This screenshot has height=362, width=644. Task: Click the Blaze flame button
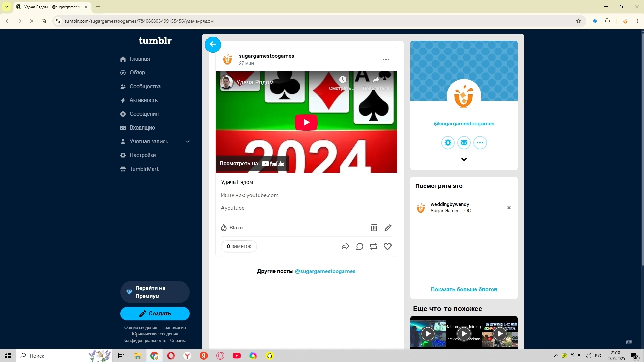tap(232, 228)
